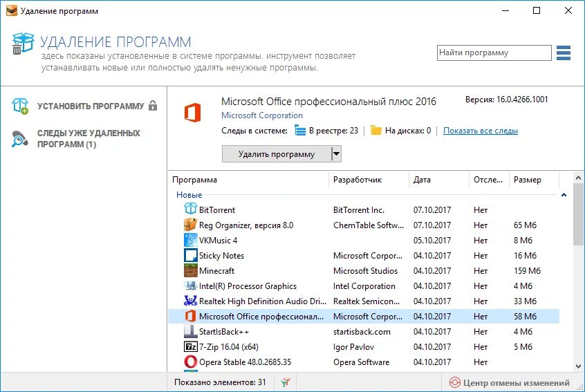Select StartIsBack++ in the program list

(225, 331)
